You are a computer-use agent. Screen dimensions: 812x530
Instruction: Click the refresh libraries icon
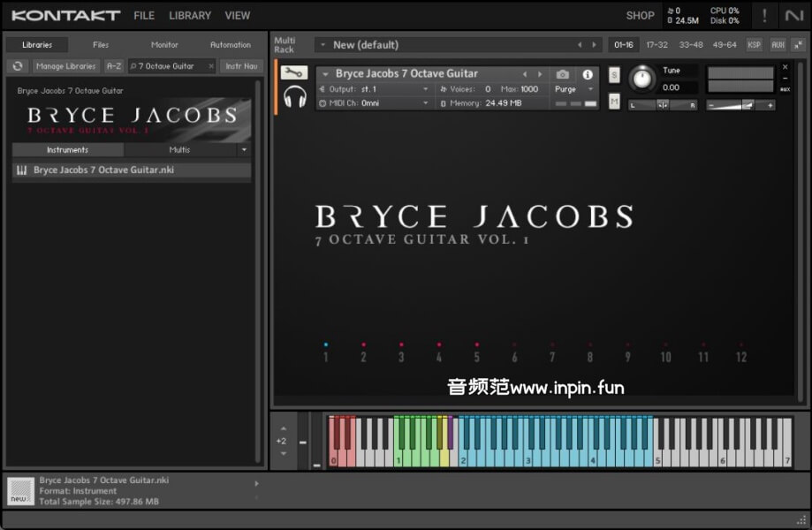[x=18, y=66]
